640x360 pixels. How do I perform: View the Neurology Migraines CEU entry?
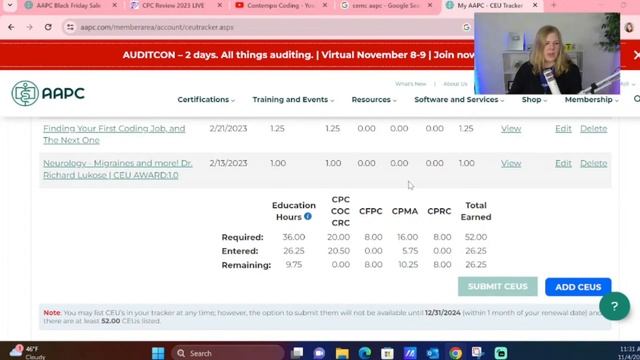click(x=511, y=163)
